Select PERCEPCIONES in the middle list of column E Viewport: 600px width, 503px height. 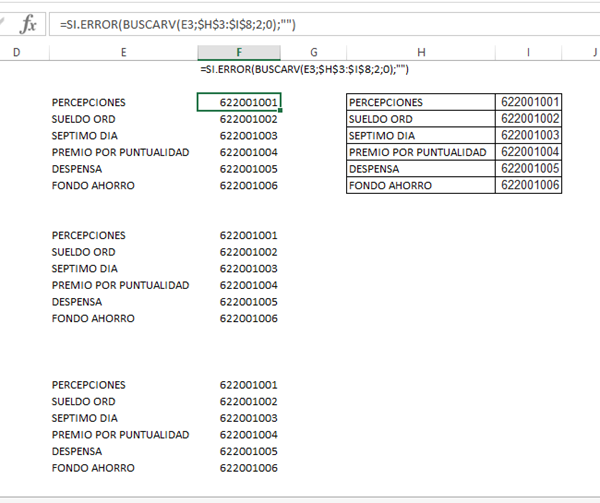89,235
